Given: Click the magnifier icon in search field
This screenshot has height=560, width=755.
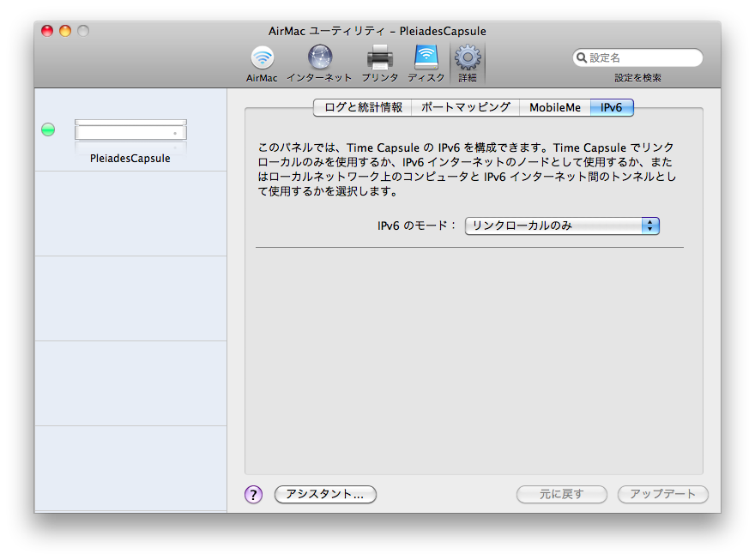Looking at the screenshot, I should pyautogui.click(x=582, y=57).
